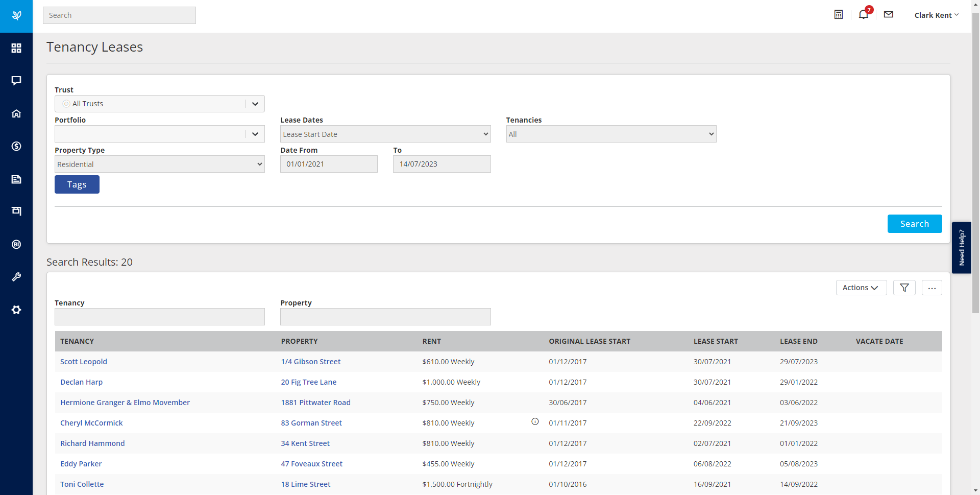The image size is (980, 495).
Task: Select the home properties icon in the sidebar
Action: pos(16,113)
